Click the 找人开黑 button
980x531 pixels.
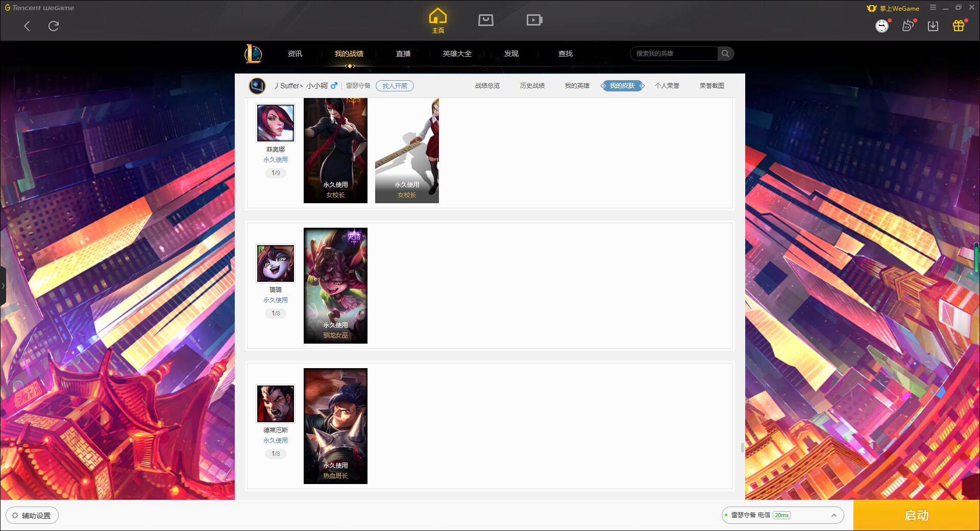395,86
